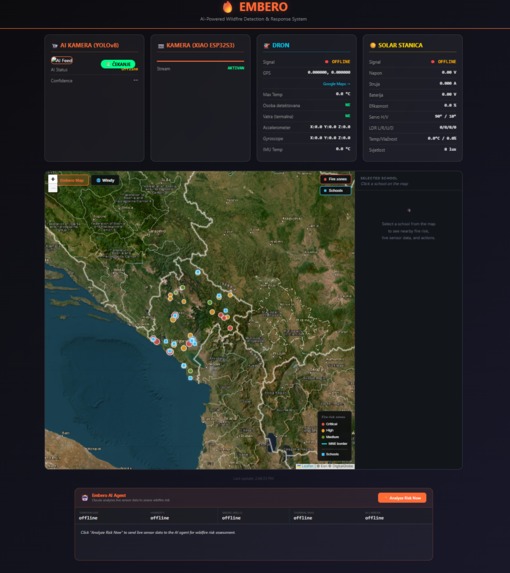The height and width of the screenshot is (573, 510).
Task: Click the Embero AI Agent title text
Action: [x=109, y=495]
